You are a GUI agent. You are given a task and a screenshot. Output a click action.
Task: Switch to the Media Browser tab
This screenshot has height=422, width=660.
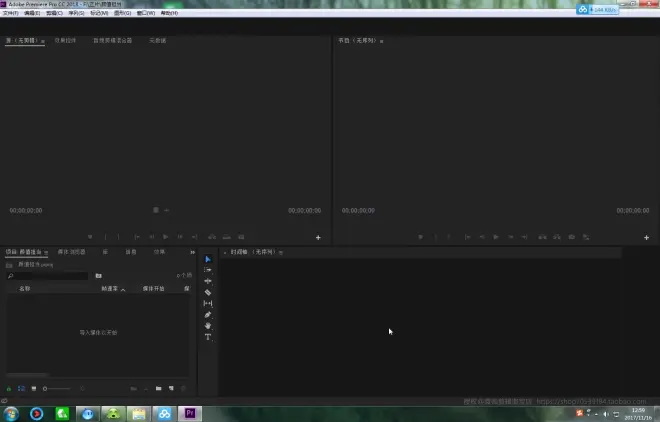point(72,252)
